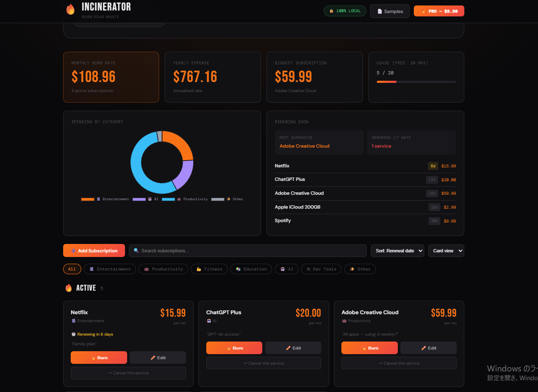This screenshot has width=538, height=392.
Task: Select the All filter chip
Action: pos(72,269)
